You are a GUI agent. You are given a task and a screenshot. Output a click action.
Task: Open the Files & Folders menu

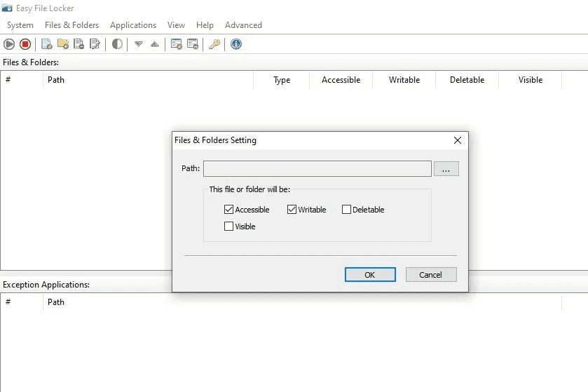(x=71, y=25)
